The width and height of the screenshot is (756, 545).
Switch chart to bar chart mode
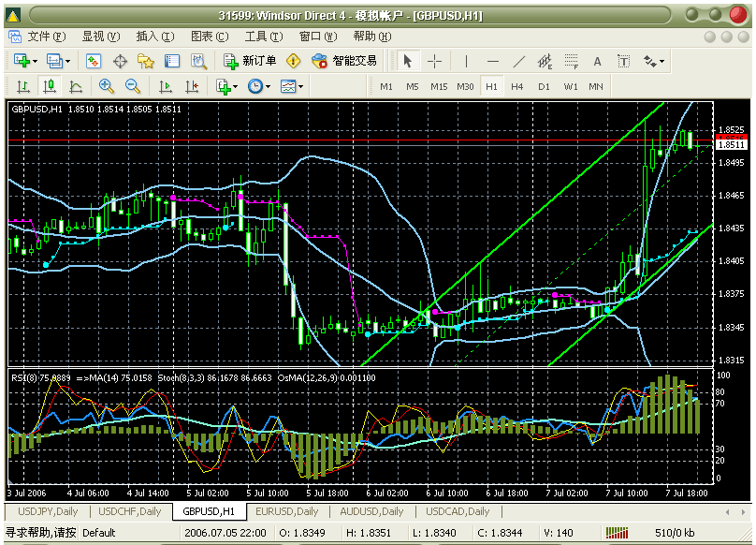click(22, 86)
